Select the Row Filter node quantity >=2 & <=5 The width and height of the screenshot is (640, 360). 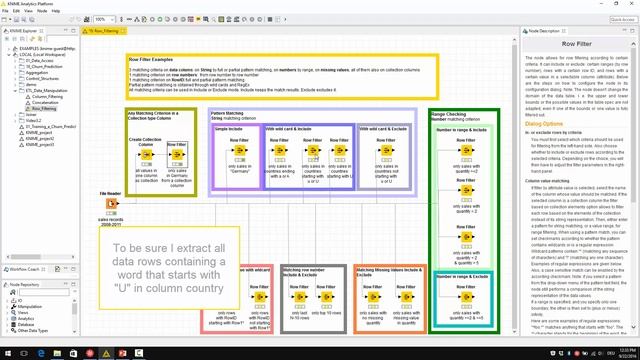[466, 297]
